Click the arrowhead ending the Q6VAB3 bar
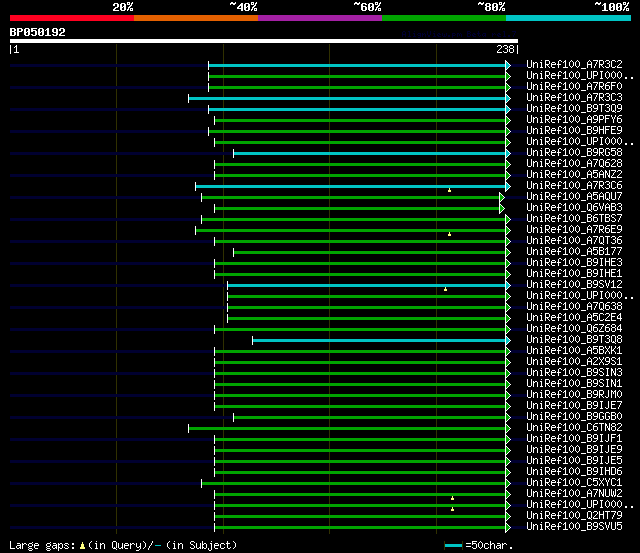Image resolution: width=640 pixels, height=553 pixels. [502, 209]
